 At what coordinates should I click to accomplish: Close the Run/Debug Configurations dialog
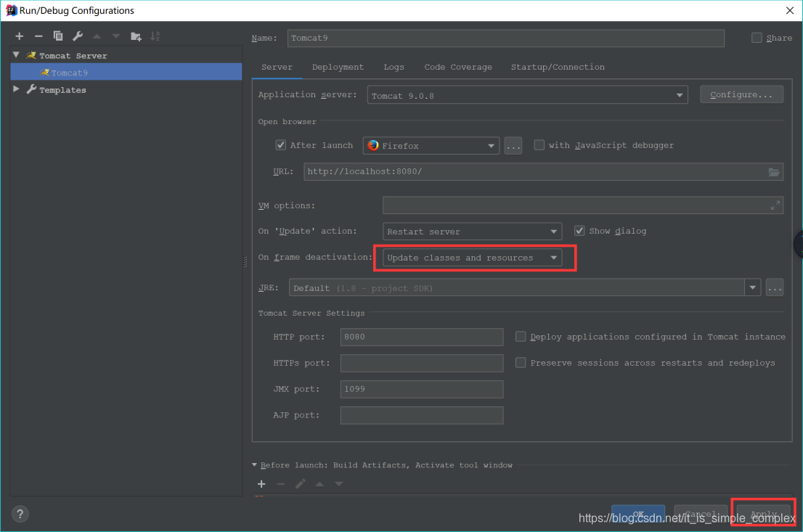pos(790,10)
